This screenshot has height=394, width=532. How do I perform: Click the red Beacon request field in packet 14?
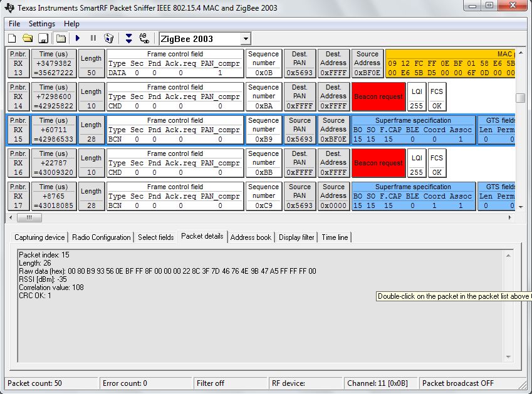pos(378,96)
